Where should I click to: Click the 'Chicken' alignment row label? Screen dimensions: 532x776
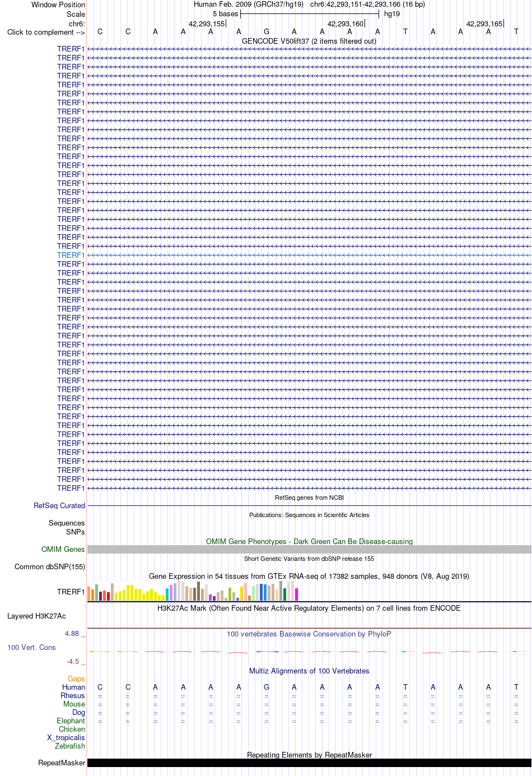click(72, 729)
